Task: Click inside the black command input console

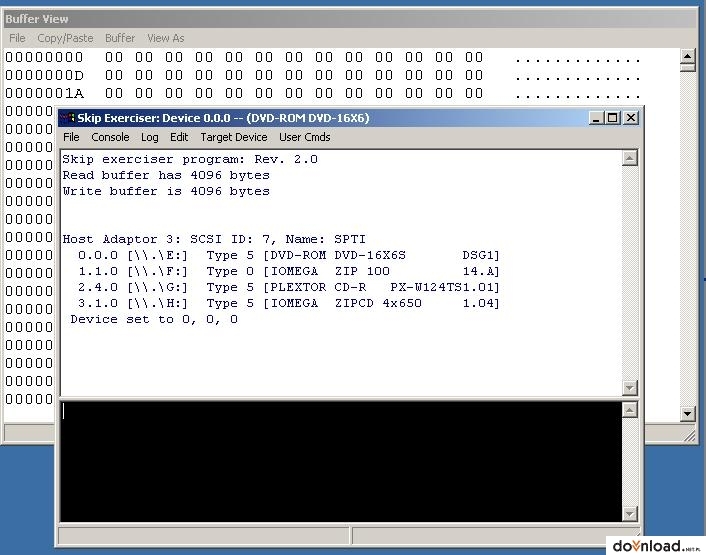Action: pyautogui.click(x=341, y=461)
